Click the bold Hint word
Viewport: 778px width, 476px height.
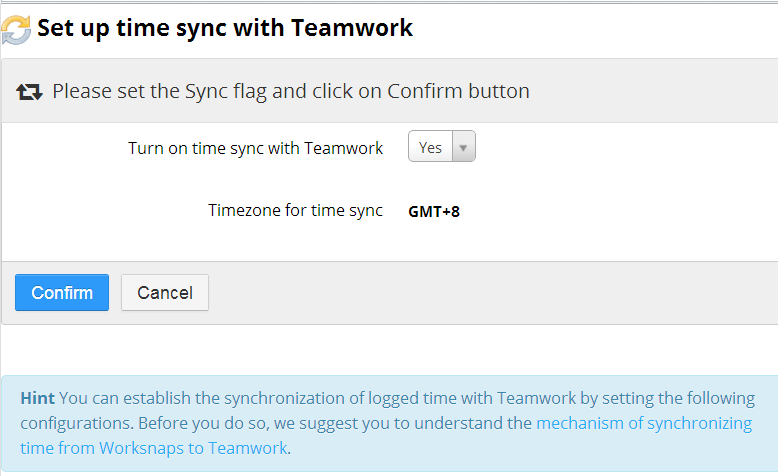(x=38, y=398)
